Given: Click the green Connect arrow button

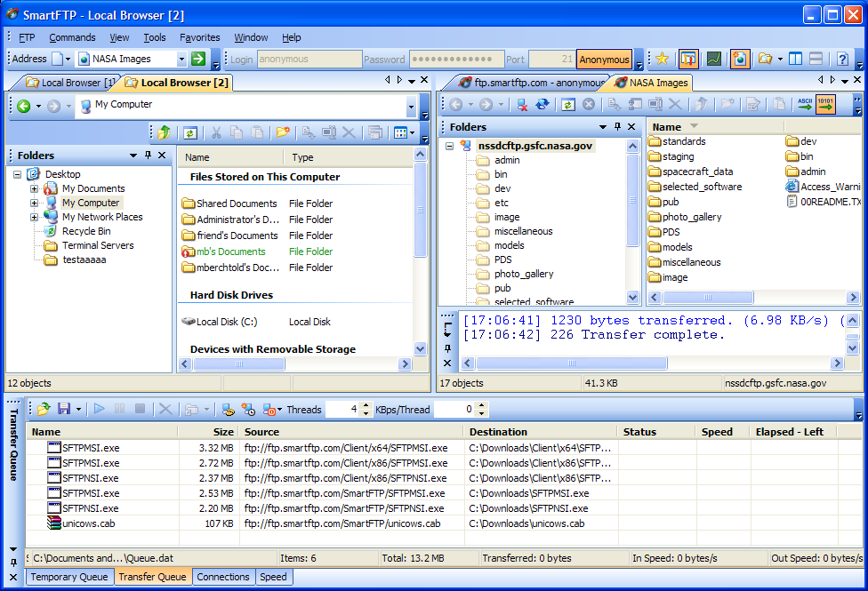Looking at the screenshot, I should 198,60.
